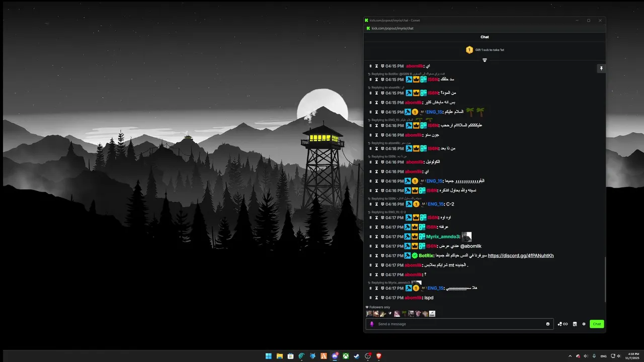
Task: Open File Explorer from the taskbar
Action: pos(280,356)
